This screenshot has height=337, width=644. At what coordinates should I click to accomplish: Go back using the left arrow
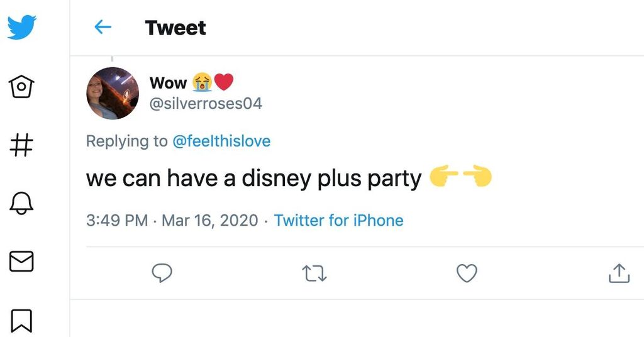pyautogui.click(x=103, y=28)
